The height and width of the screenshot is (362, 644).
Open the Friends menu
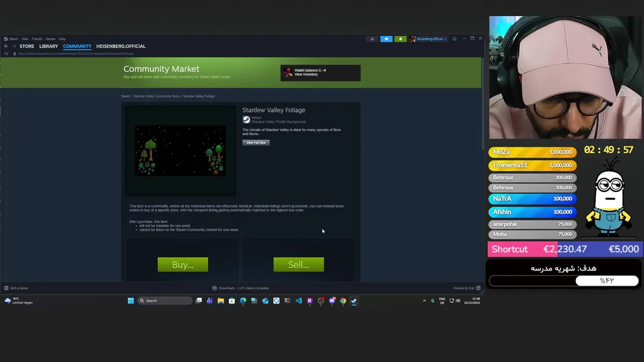pyautogui.click(x=37, y=39)
